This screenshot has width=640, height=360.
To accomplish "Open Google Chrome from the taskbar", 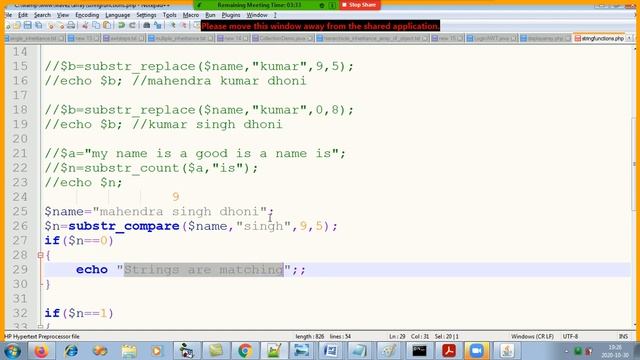I will pos(245,351).
